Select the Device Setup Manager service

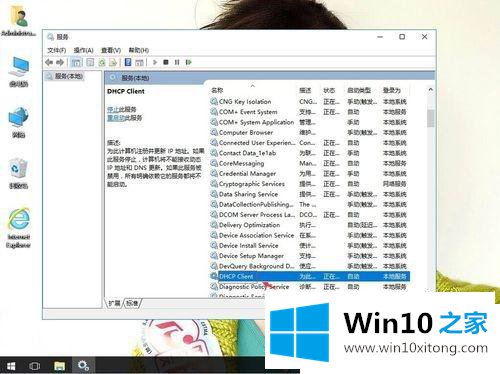point(309,256)
